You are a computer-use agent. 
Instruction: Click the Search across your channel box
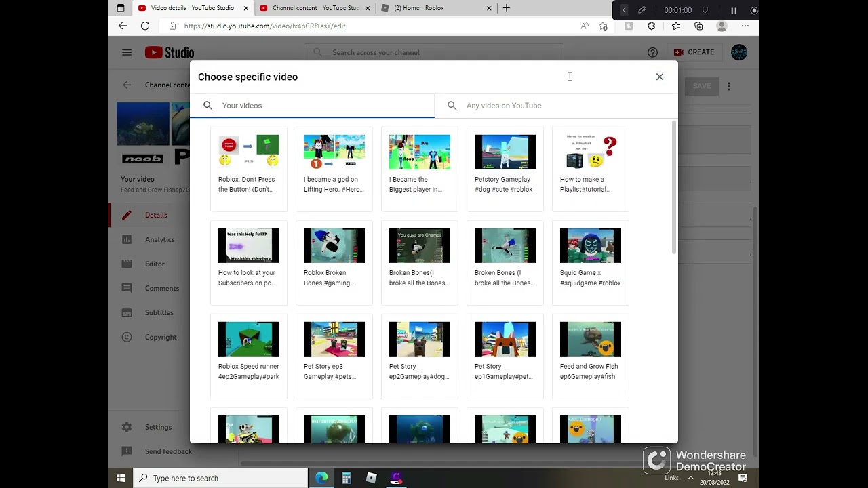(434, 52)
